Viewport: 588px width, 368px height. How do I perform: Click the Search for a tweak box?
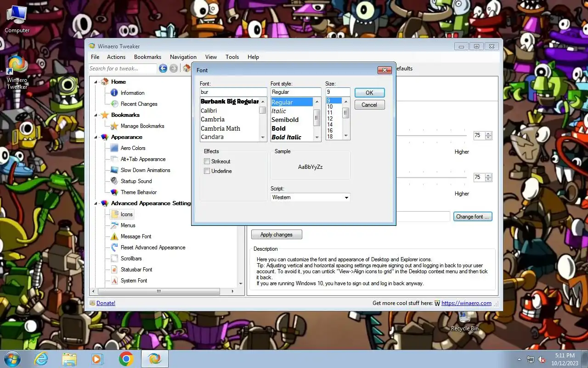click(123, 69)
